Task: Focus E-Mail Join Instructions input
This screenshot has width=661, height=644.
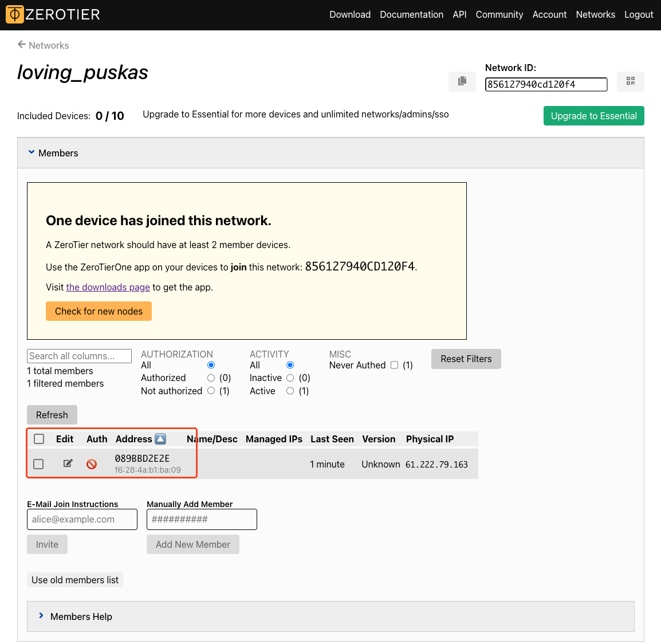Action: click(x=82, y=519)
